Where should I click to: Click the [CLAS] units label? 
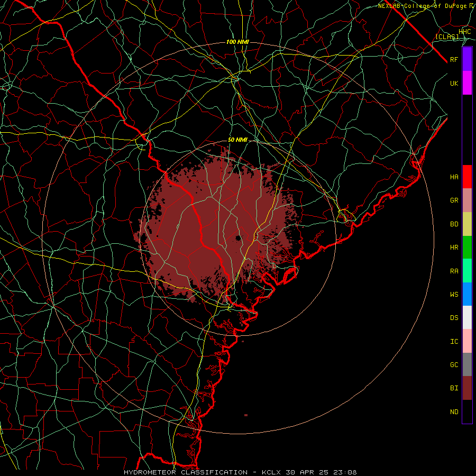[447, 37]
